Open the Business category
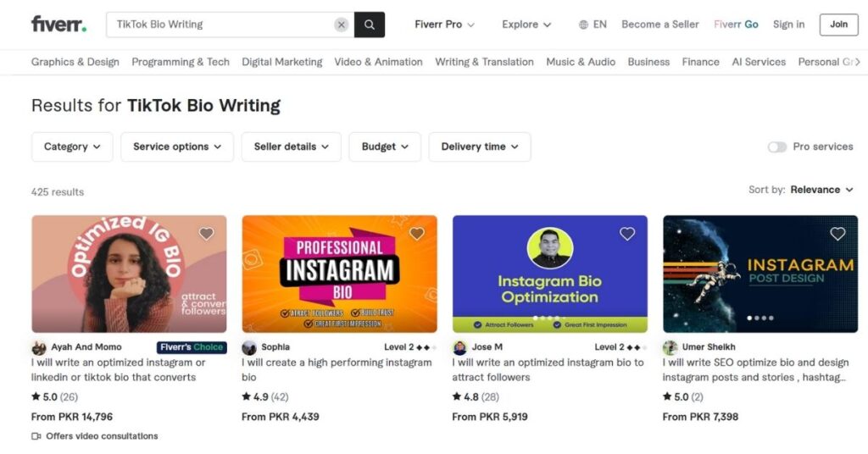 click(648, 62)
